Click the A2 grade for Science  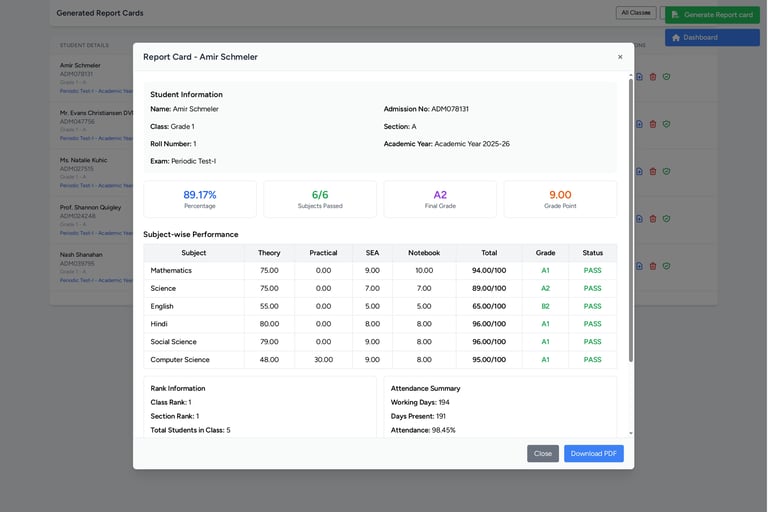[545, 289]
